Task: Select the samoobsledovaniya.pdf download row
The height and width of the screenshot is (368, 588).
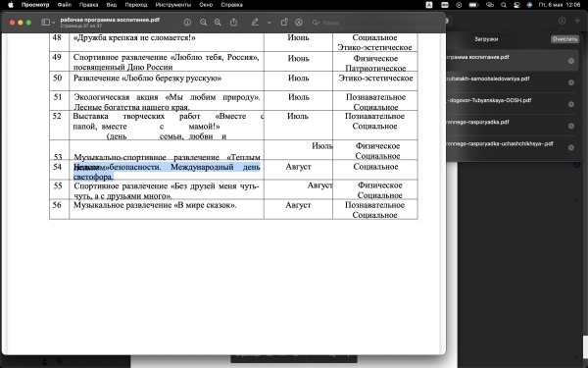Action: (x=513, y=82)
